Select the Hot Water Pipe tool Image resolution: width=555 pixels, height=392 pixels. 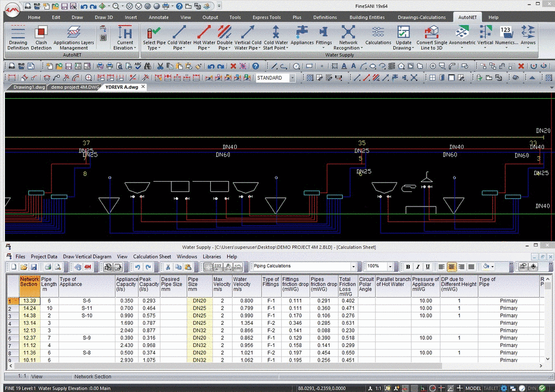pyautogui.click(x=204, y=37)
